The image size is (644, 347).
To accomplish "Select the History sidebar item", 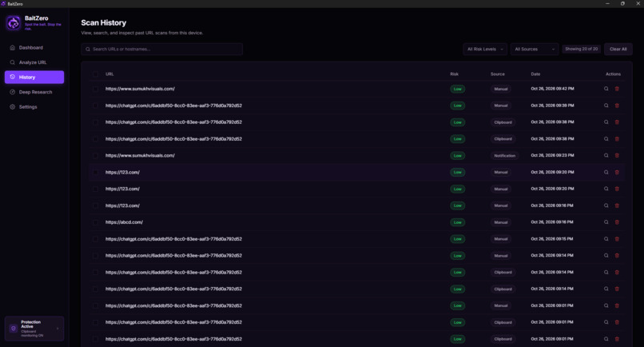I will point(34,78).
